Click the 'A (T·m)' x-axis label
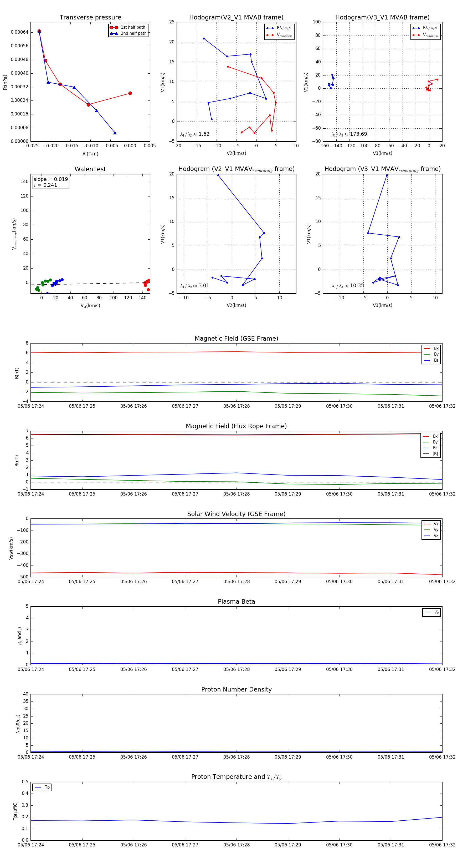 (90, 154)
